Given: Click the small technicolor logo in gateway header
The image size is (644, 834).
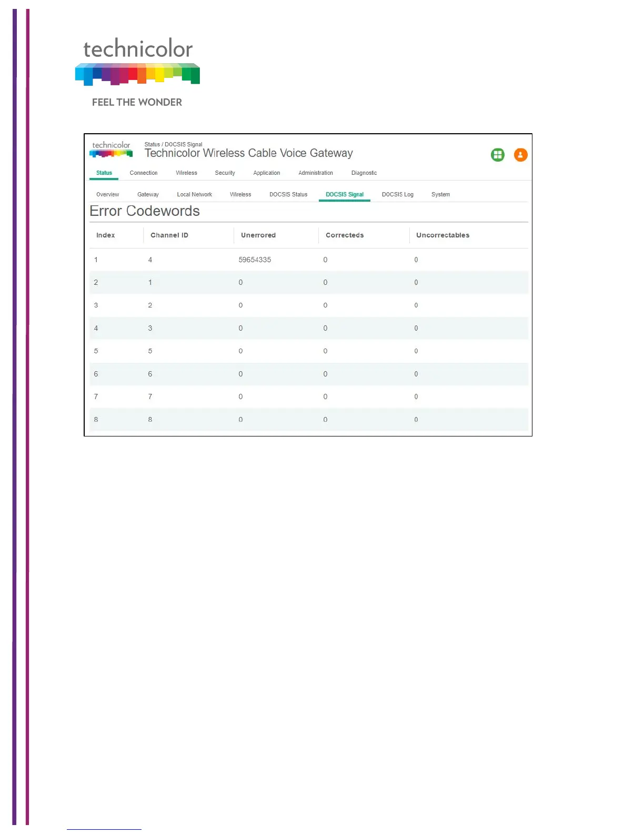Looking at the screenshot, I should (x=111, y=150).
